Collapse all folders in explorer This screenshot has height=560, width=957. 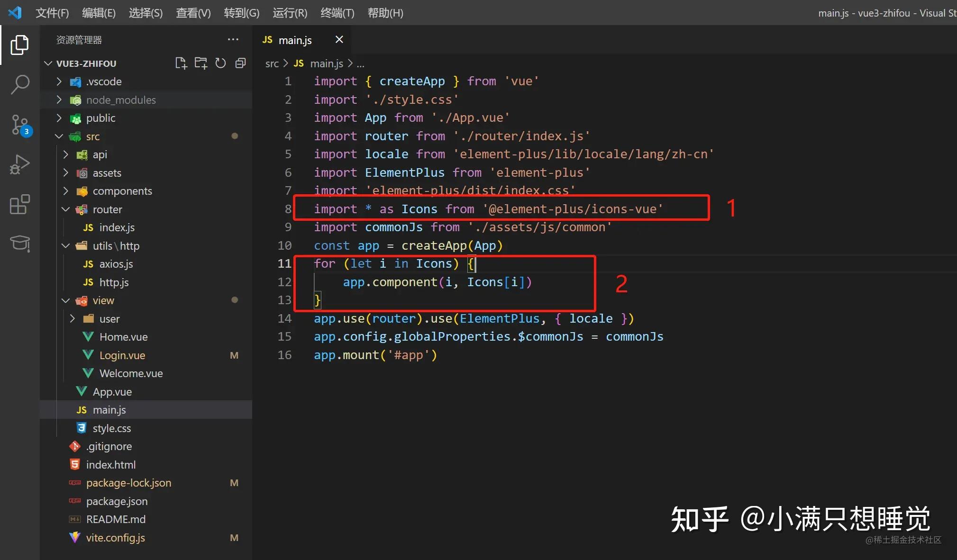click(x=240, y=63)
